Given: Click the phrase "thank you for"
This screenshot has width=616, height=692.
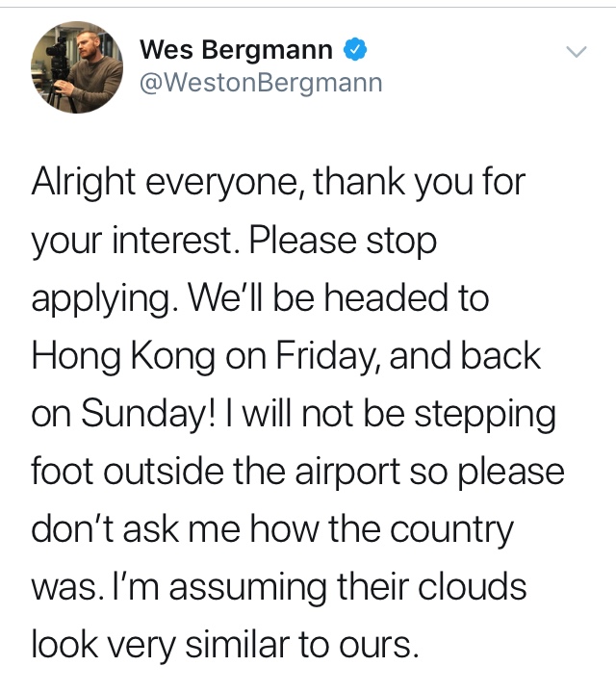Looking at the screenshot, I should pyautogui.click(x=420, y=182).
